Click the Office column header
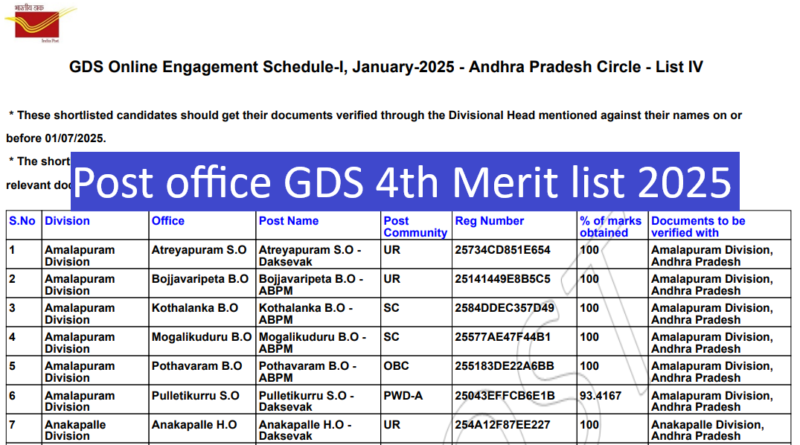The height and width of the screenshot is (445, 800). 168,220
